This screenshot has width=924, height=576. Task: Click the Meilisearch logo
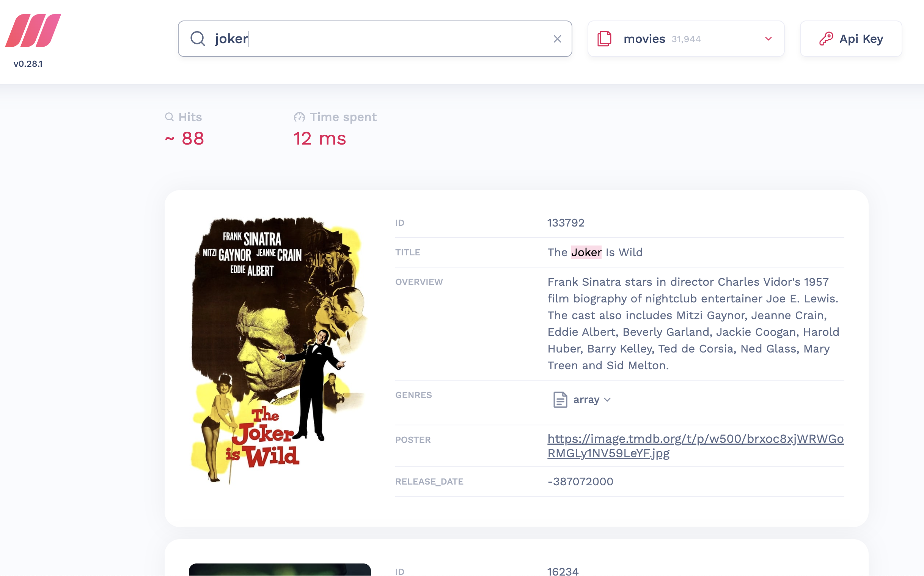(33, 30)
